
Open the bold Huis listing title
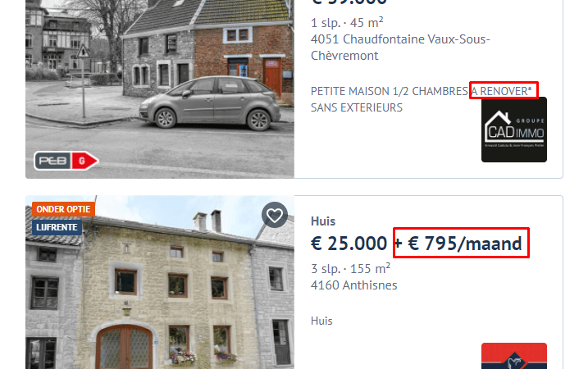[323, 221]
